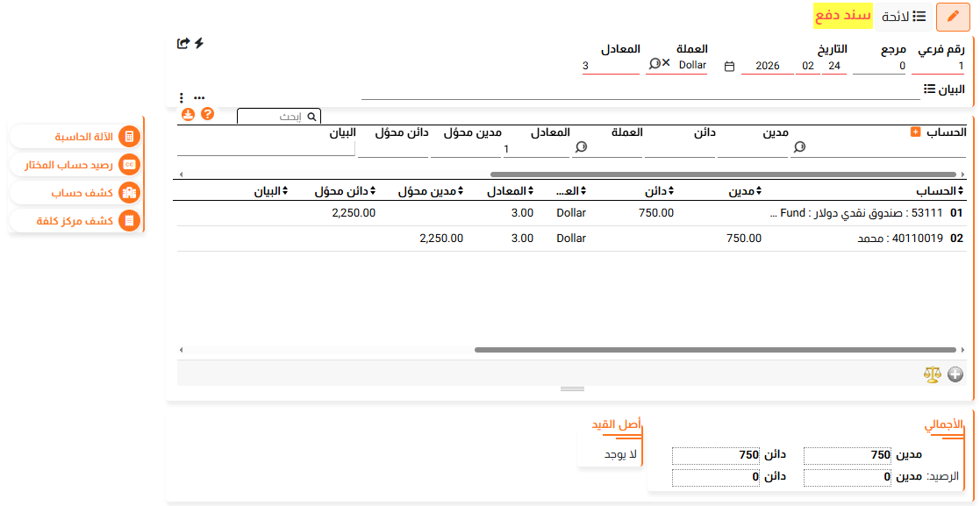Click the كشف حساب side button

(75, 193)
